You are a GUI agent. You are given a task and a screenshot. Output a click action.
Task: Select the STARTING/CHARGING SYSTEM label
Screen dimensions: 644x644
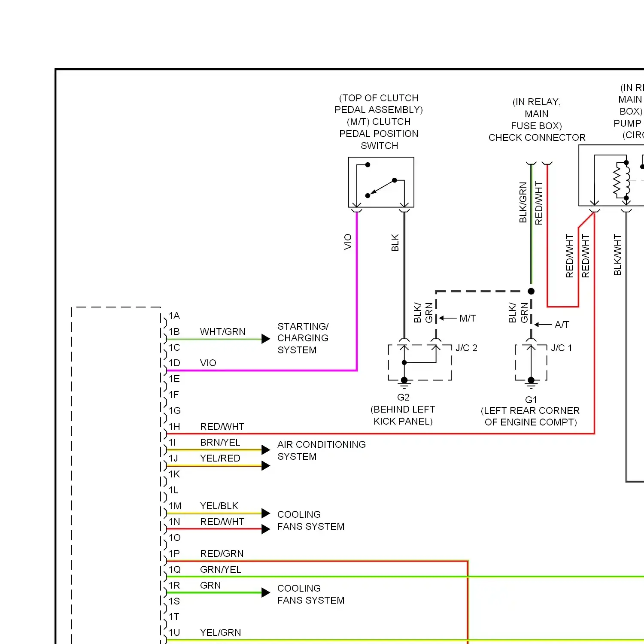coord(303,338)
